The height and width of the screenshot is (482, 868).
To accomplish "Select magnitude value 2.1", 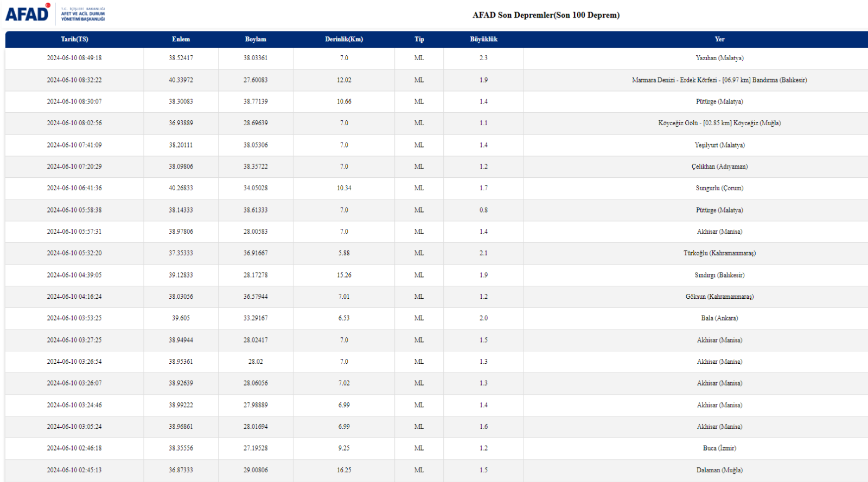I will 483,253.
